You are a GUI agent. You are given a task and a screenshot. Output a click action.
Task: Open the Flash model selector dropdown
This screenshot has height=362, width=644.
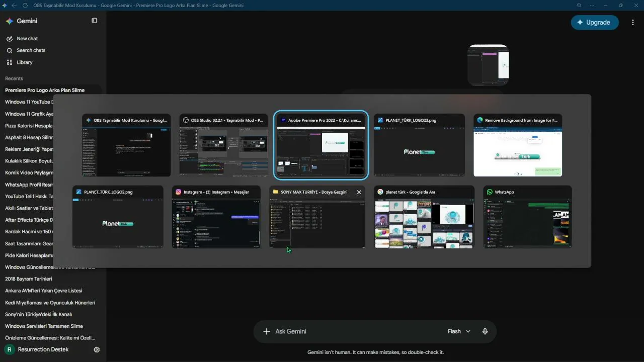[459, 331]
